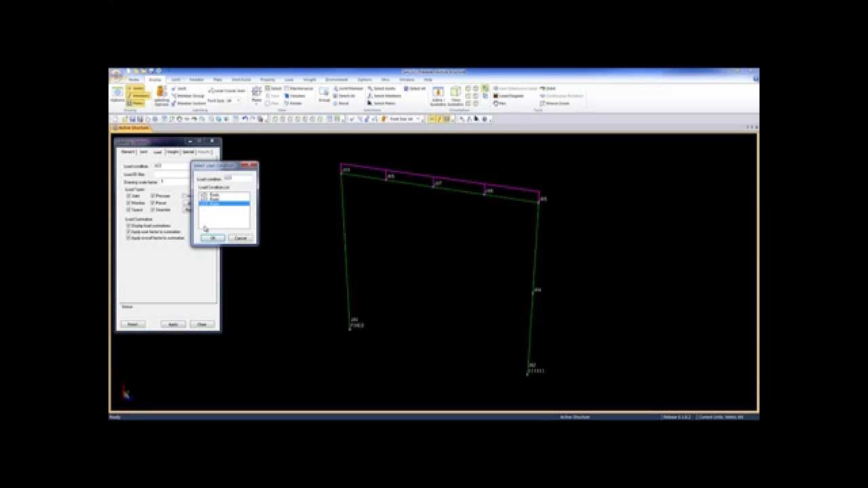
Task: Click Cancel in Select Load Condition dialog
Action: pos(240,238)
